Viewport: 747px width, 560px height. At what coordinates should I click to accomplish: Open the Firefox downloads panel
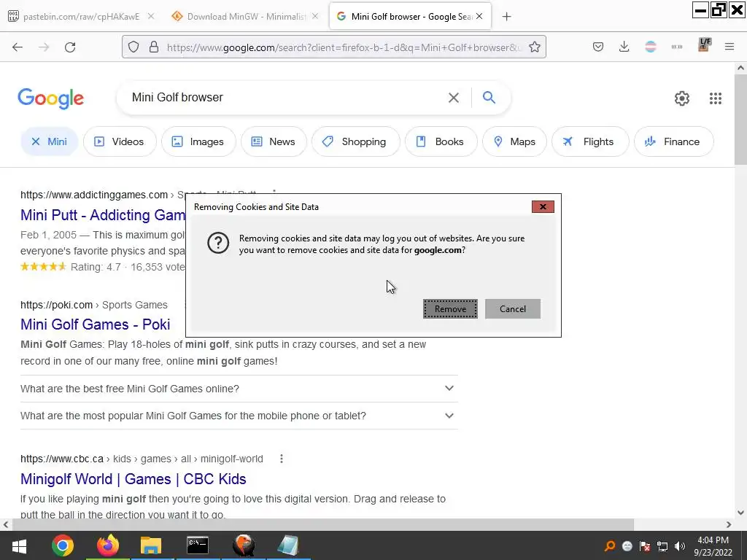click(x=624, y=47)
